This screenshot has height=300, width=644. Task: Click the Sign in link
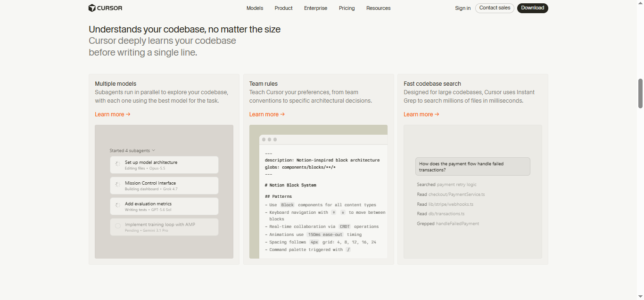(x=462, y=8)
